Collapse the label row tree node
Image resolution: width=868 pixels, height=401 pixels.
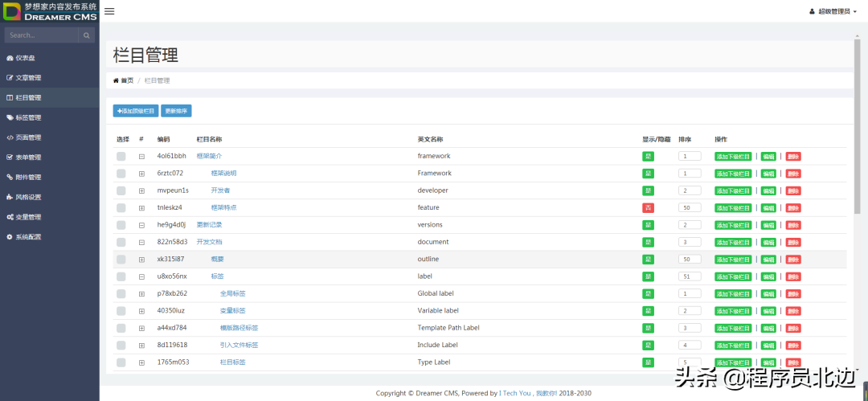tap(141, 277)
